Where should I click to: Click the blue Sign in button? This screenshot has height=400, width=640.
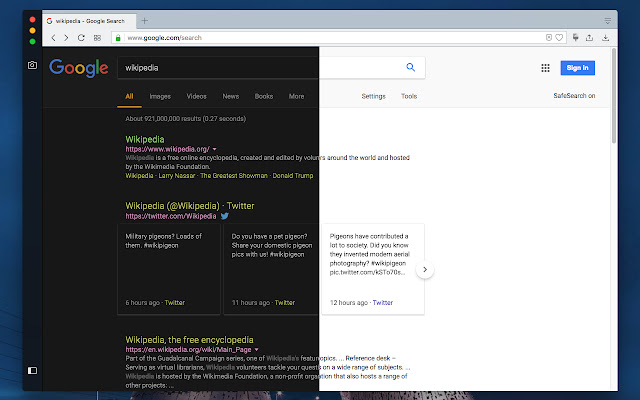578,68
